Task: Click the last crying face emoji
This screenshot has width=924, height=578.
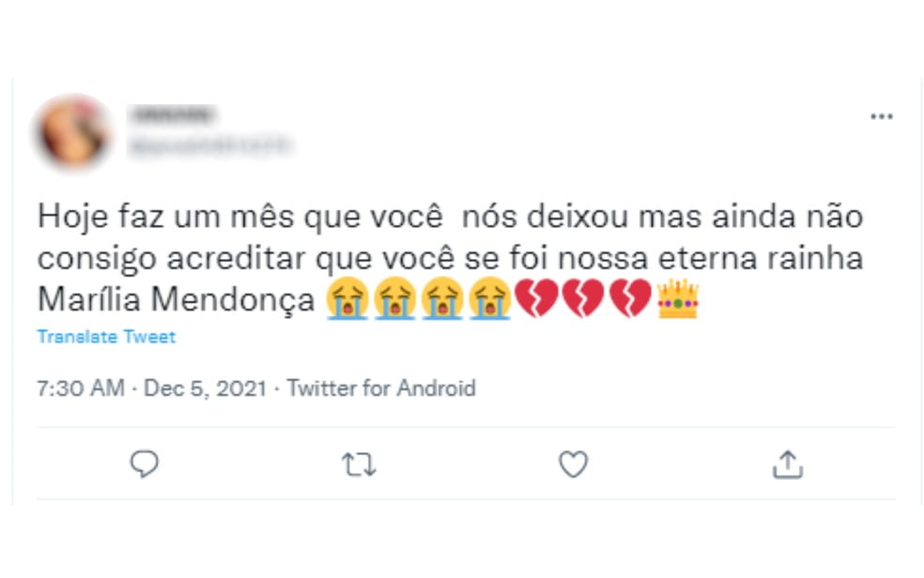Action: [x=488, y=300]
